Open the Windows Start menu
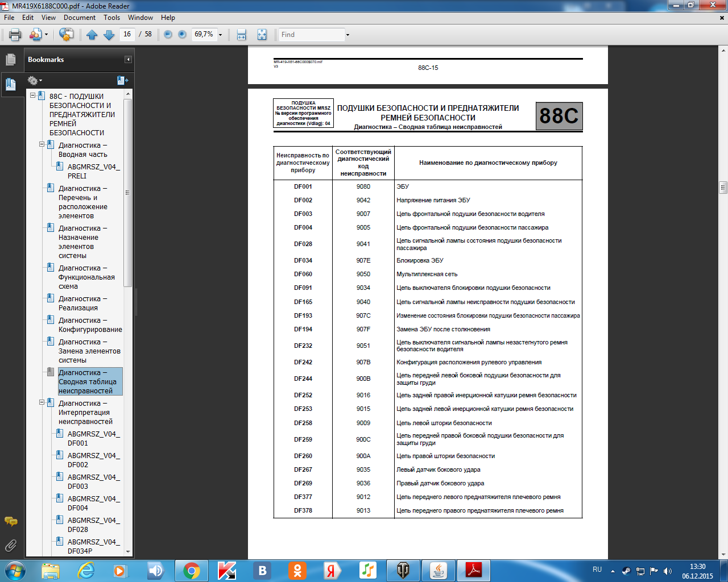Image resolution: width=728 pixels, height=582 pixels. tap(15, 570)
